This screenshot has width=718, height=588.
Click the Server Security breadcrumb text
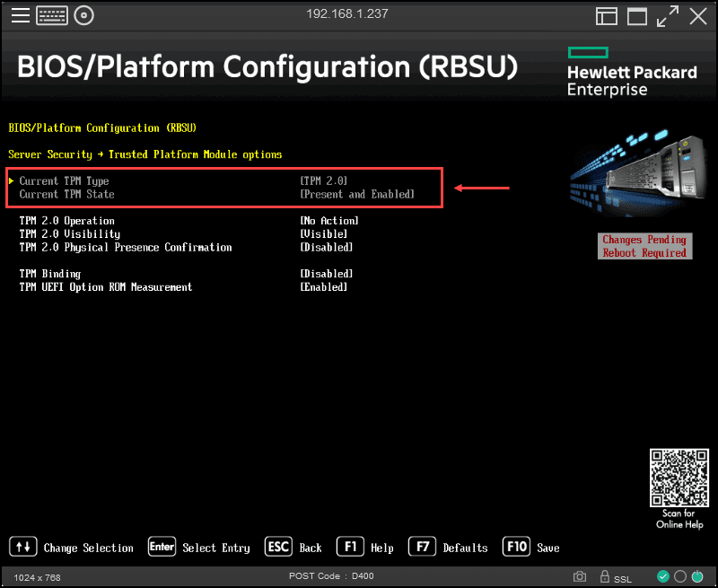tap(50, 154)
